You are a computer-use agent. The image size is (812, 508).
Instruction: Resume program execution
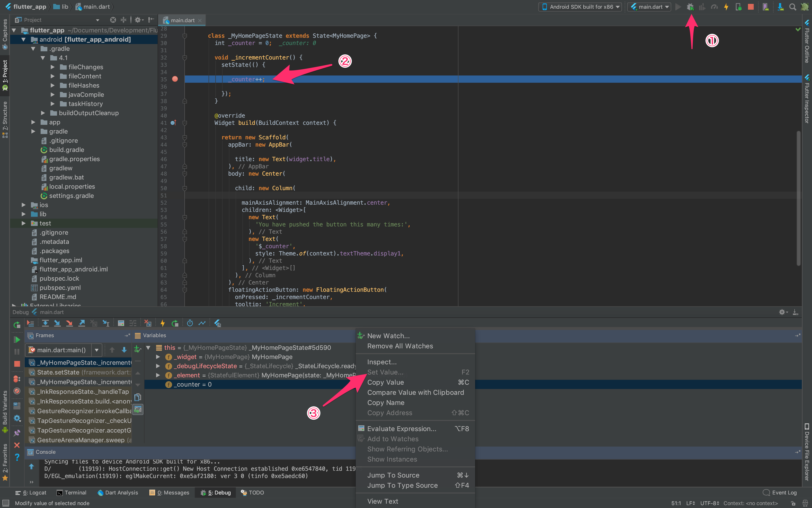click(x=17, y=340)
